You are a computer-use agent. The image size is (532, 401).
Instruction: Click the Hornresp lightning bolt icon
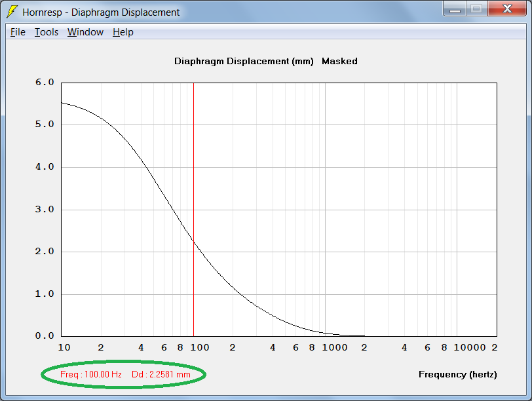tap(12, 12)
